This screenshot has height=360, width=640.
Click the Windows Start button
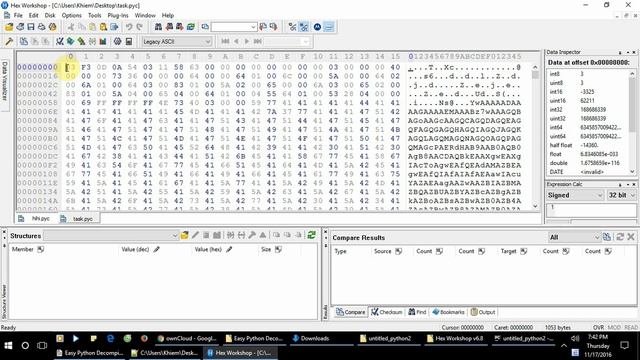[8, 345]
